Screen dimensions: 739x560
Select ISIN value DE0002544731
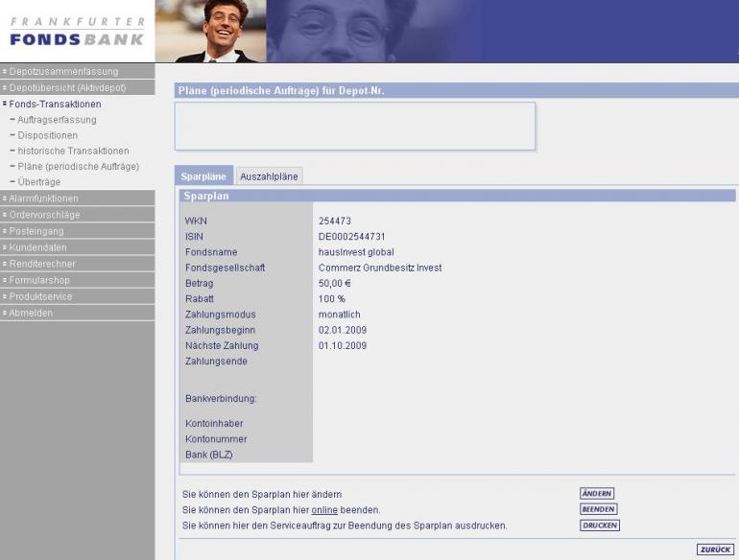351,237
